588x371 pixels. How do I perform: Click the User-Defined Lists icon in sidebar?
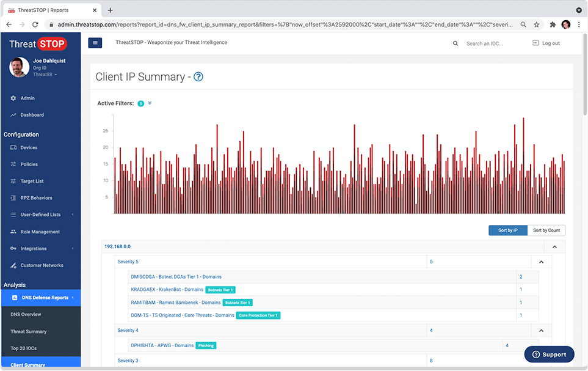[13, 215]
